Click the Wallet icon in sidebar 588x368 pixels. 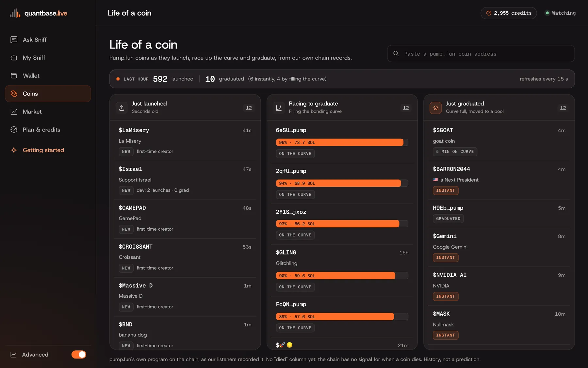(x=14, y=76)
